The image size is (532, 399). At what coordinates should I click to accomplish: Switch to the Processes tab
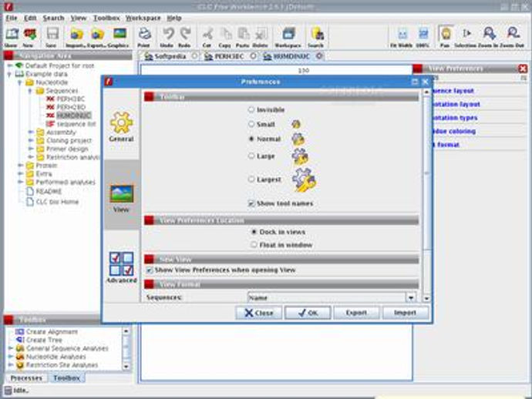(26, 378)
